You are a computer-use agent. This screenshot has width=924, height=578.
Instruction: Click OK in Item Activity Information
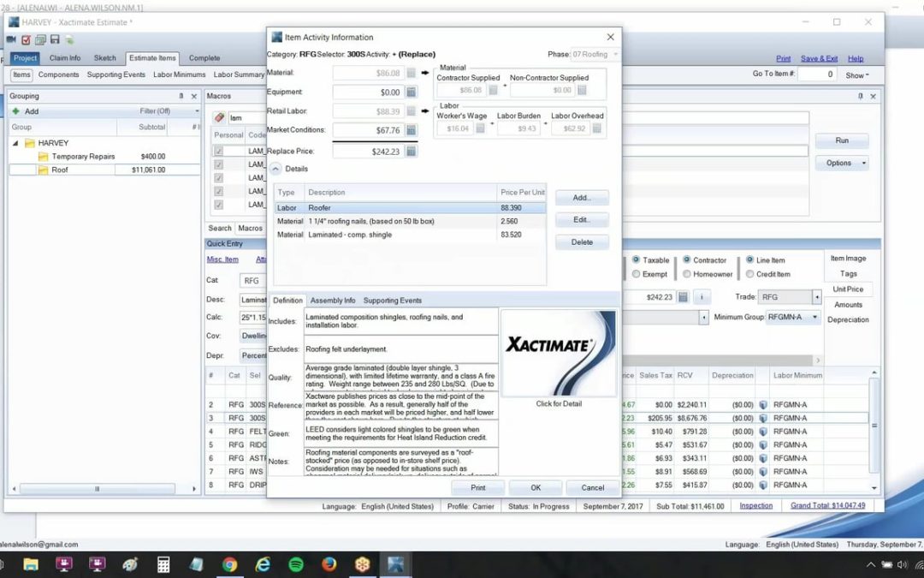point(535,488)
